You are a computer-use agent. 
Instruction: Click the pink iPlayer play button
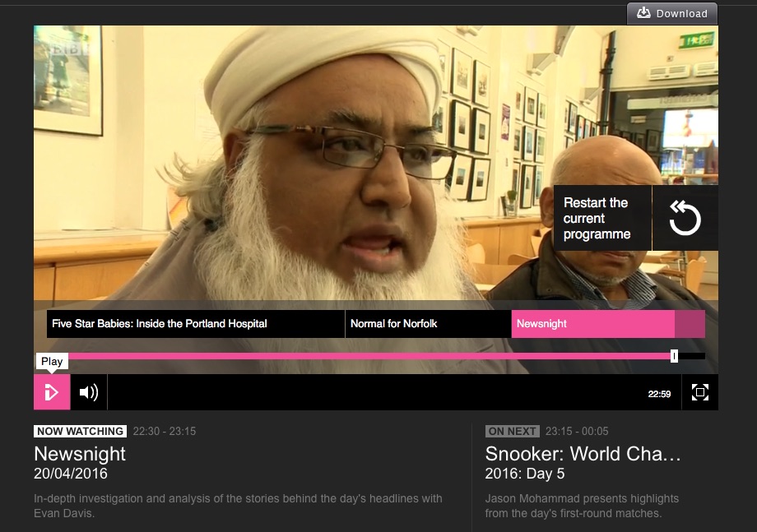(x=52, y=392)
